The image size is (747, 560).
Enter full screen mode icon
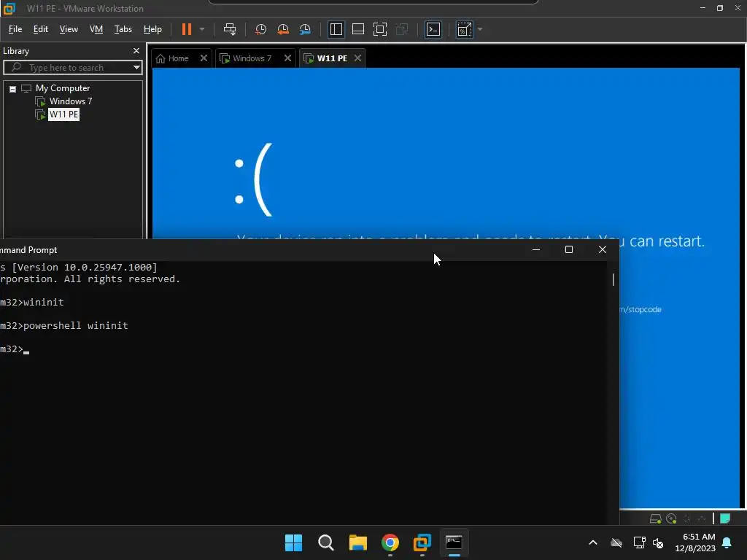click(379, 29)
